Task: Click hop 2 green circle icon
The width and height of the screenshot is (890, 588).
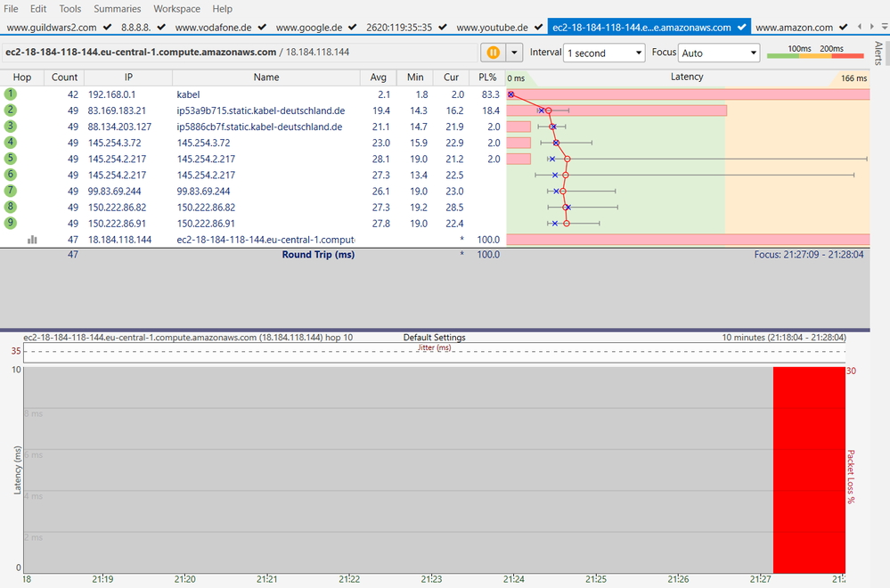Action: pyautogui.click(x=10, y=110)
